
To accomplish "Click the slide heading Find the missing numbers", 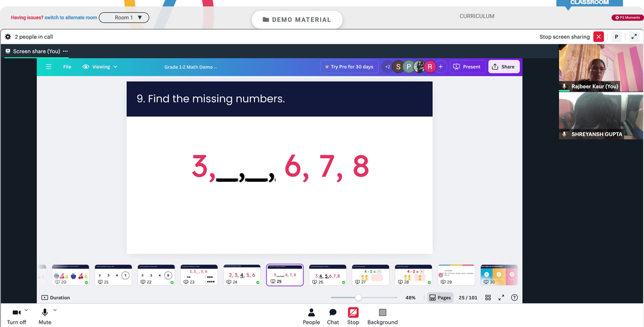I will pyautogui.click(x=211, y=99).
